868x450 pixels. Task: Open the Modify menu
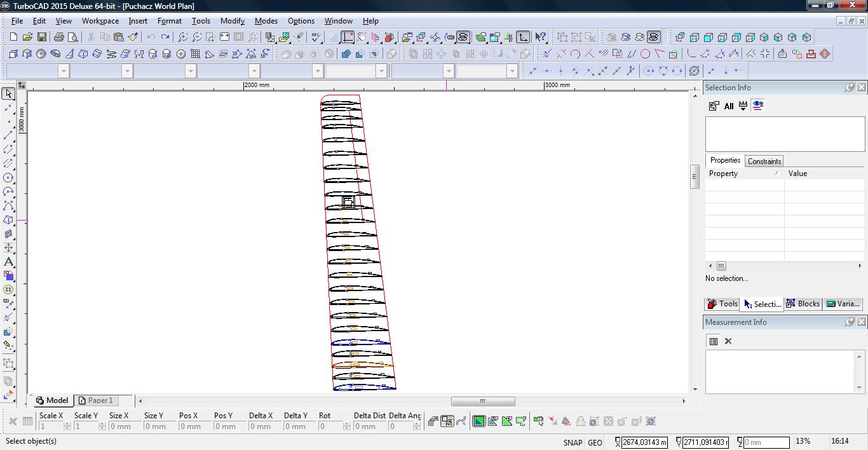coord(232,21)
